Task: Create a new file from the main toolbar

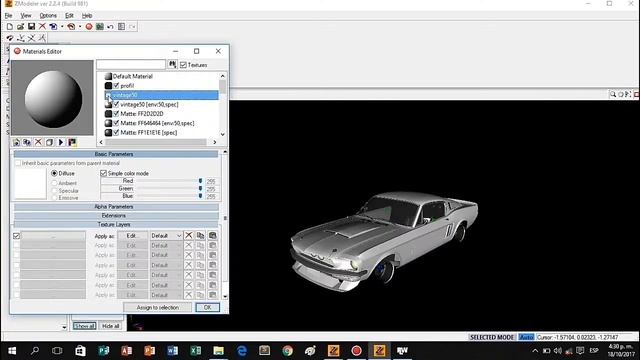Action: 9,27
